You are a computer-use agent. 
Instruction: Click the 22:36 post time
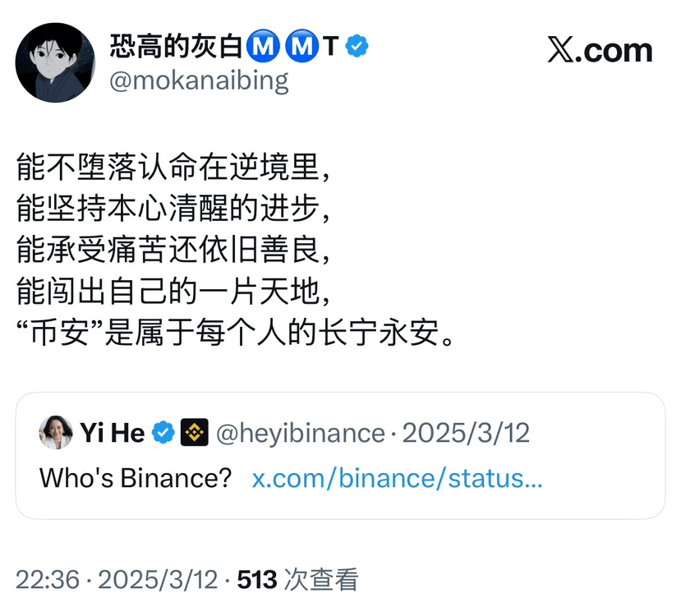[x=48, y=580]
